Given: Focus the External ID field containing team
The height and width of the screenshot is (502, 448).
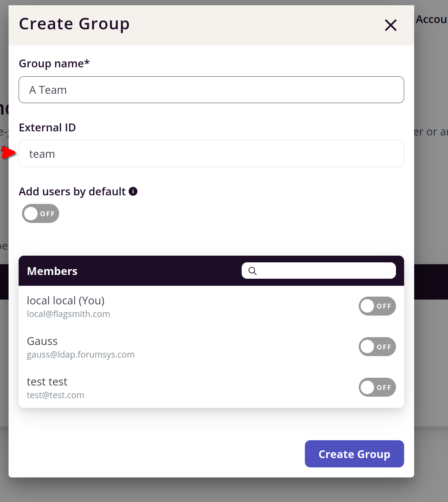Looking at the screenshot, I should coord(211,154).
